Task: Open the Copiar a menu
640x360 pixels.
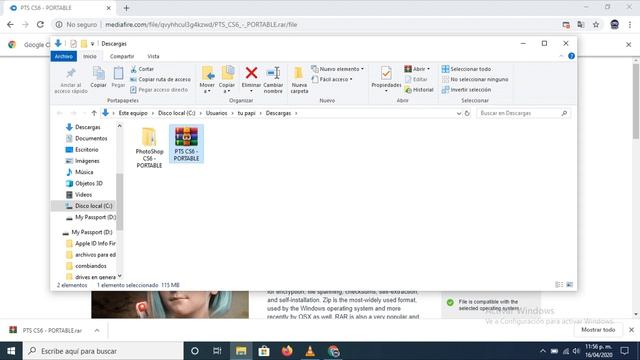Action: pos(227,80)
